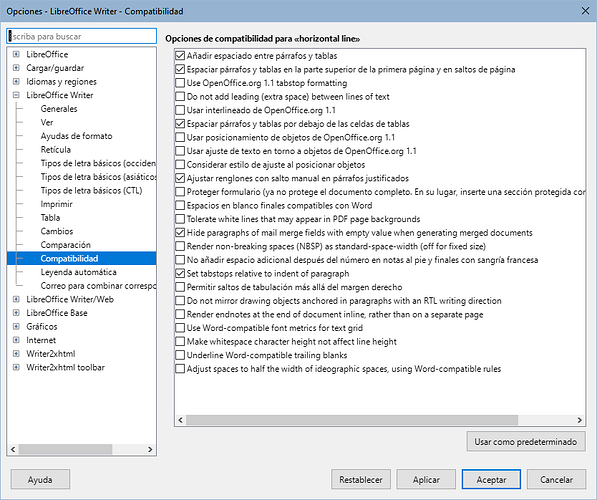This screenshot has width=597, height=500.
Task: Open the Generales page under Writer
Action: tap(59, 109)
